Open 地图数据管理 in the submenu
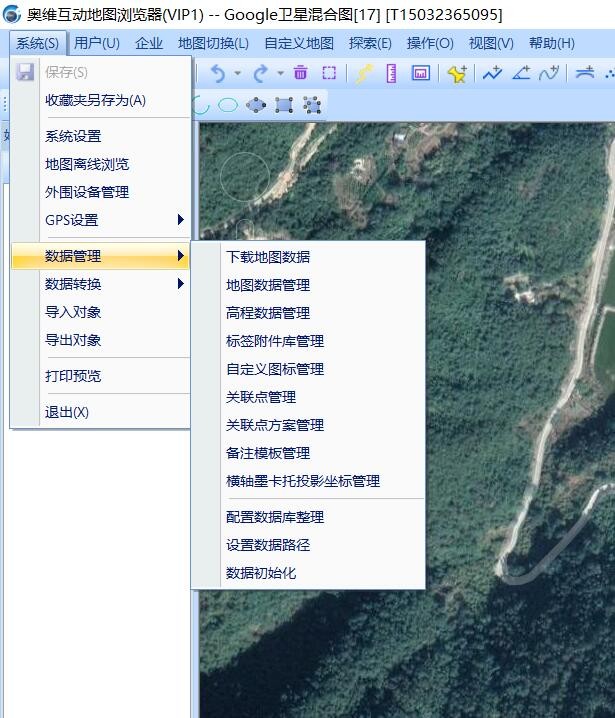 click(x=308, y=285)
